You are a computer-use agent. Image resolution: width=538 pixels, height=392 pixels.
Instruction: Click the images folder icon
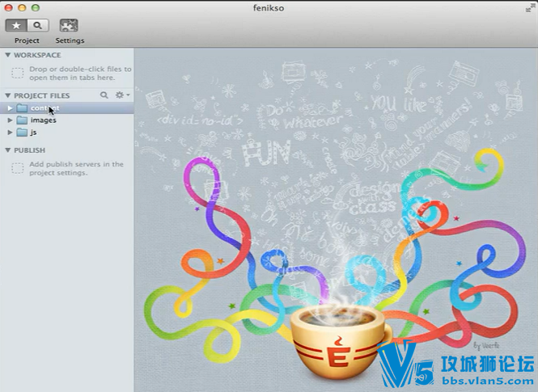pos(22,120)
